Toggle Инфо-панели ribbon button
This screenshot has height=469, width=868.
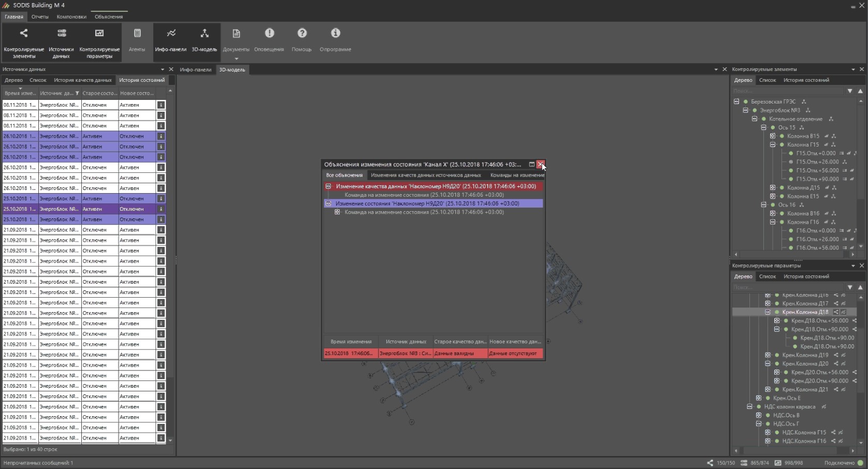(x=170, y=40)
